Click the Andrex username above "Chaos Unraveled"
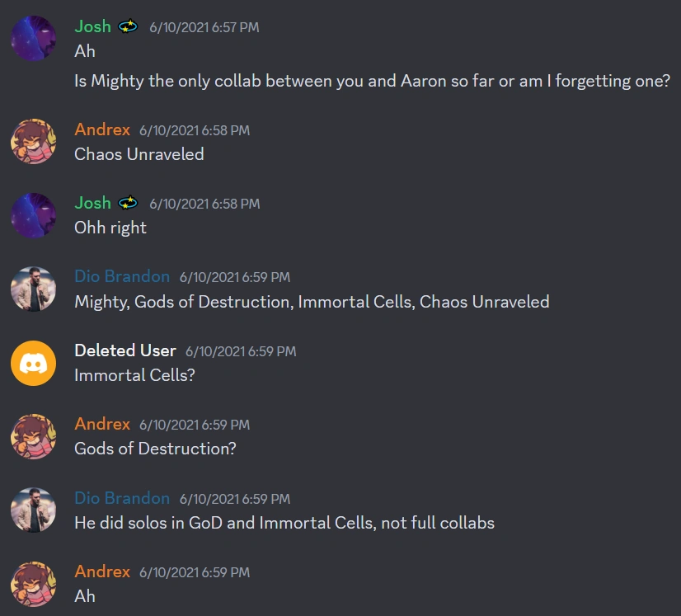Image resolution: width=681 pixels, height=616 pixels. (x=102, y=129)
